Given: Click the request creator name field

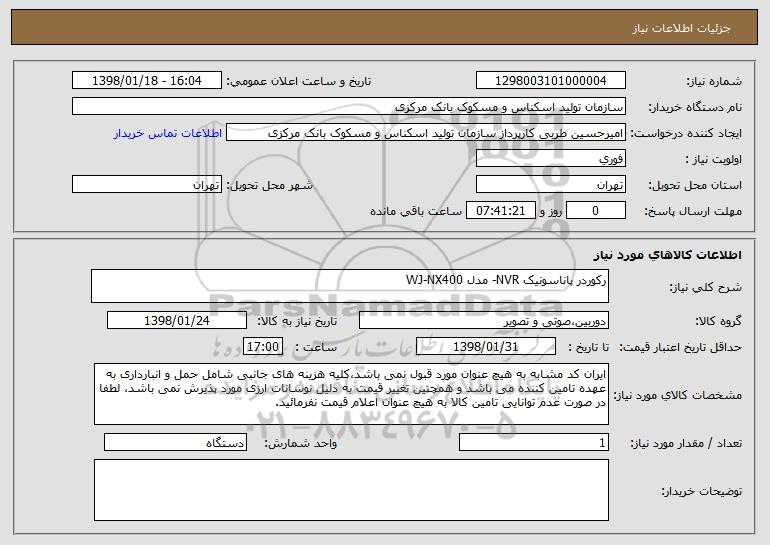Looking at the screenshot, I should pyautogui.click(x=426, y=133).
